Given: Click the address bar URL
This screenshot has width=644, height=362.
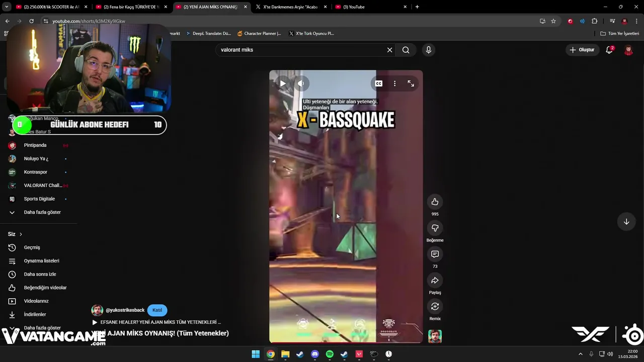Looking at the screenshot, I should pos(89,21).
